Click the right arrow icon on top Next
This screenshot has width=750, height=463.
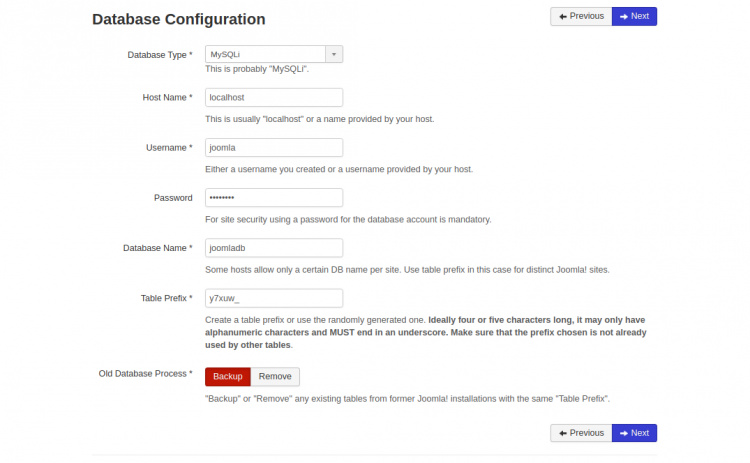click(623, 16)
